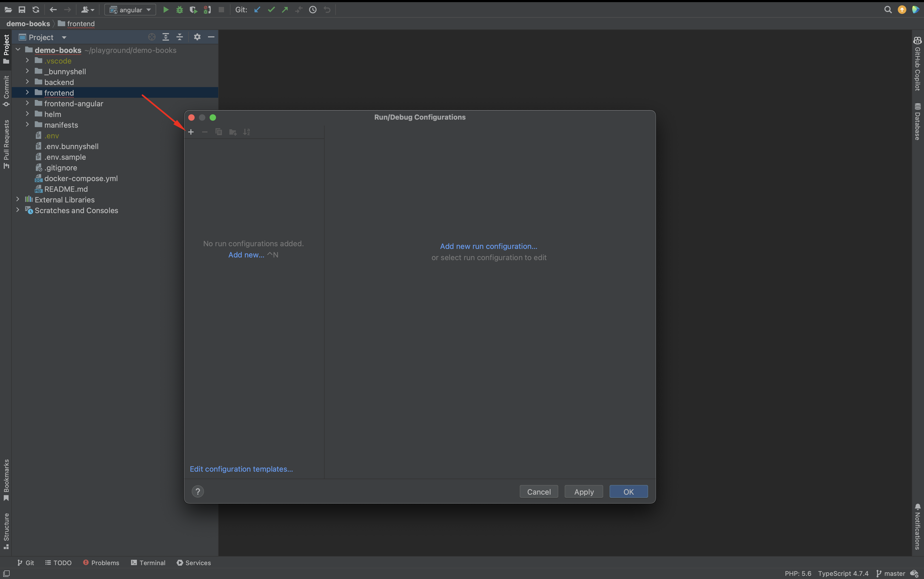The width and height of the screenshot is (924, 579).
Task: Click the Debug bug icon
Action: [179, 10]
